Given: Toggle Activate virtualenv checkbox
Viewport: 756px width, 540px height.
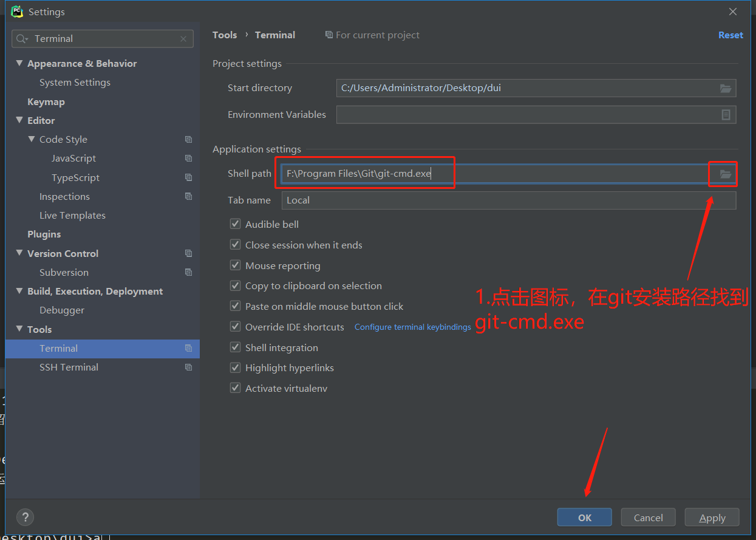Looking at the screenshot, I should 236,388.
